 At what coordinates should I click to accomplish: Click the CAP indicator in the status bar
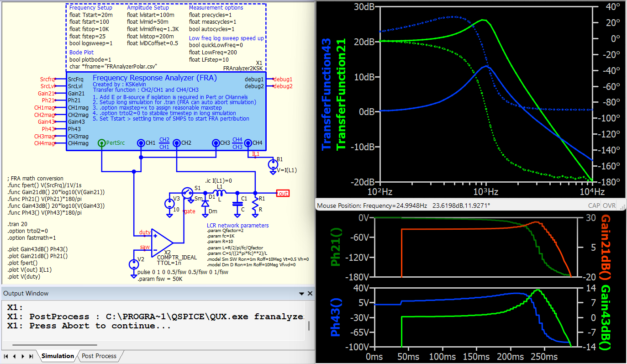point(594,206)
